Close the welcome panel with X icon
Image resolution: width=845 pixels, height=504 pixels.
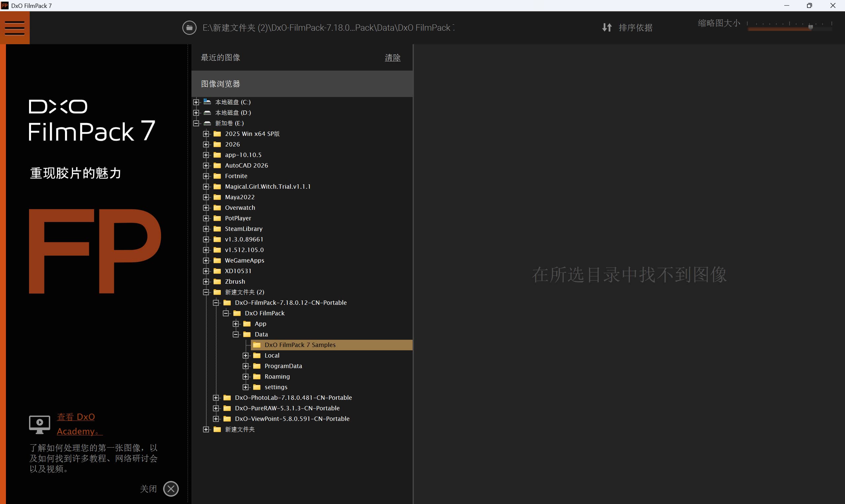point(171,489)
